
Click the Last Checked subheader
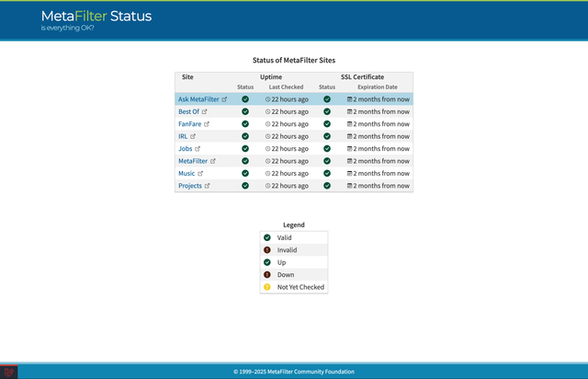pos(286,87)
